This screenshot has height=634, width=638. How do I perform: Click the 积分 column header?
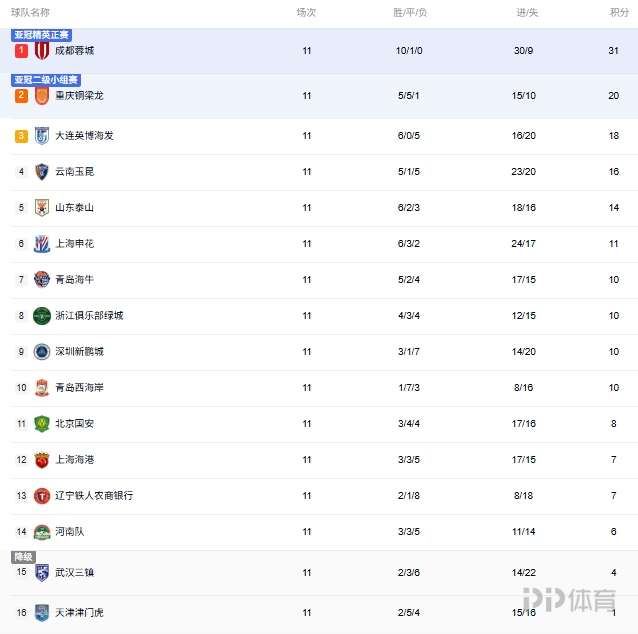pyautogui.click(x=619, y=13)
